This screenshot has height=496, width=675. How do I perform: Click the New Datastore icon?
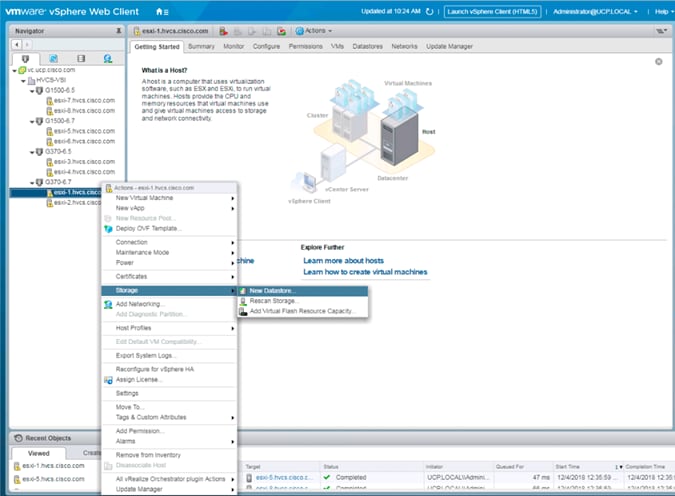pyautogui.click(x=243, y=291)
